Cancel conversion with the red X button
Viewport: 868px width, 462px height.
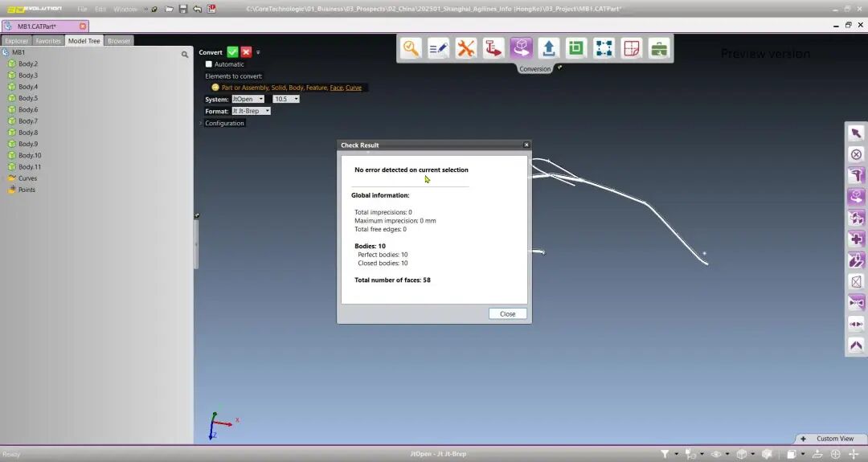pyautogui.click(x=247, y=52)
